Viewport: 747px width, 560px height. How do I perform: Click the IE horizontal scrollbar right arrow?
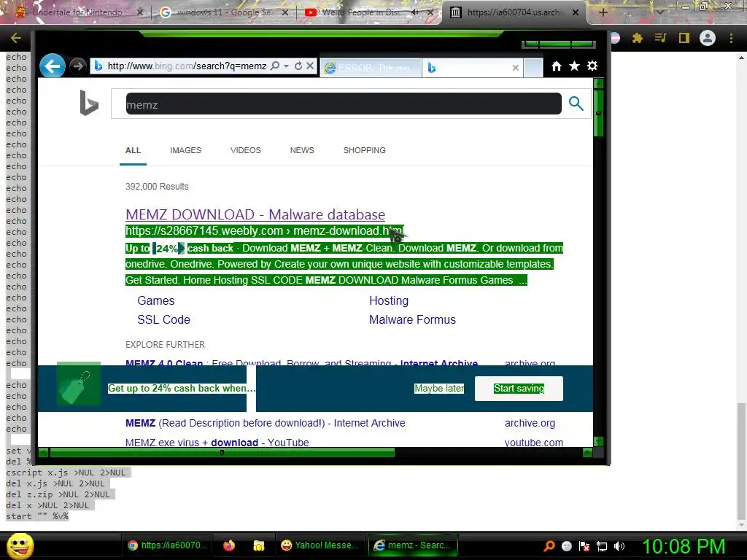point(587,453)
